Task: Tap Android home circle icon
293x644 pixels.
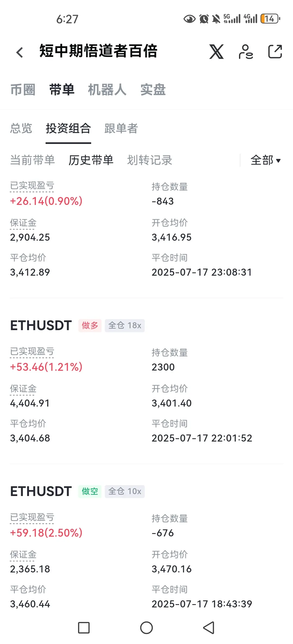Action: [146, 628]
